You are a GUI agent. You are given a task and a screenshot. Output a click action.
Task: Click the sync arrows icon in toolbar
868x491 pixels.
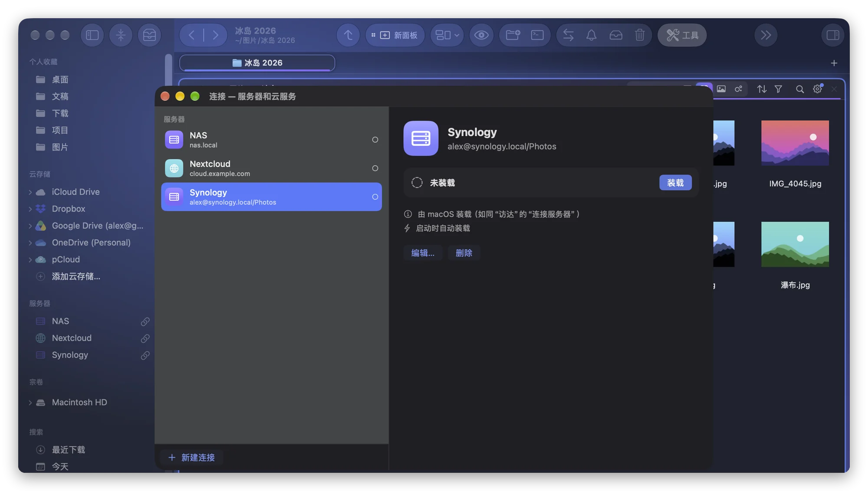[x=568, y=35]
